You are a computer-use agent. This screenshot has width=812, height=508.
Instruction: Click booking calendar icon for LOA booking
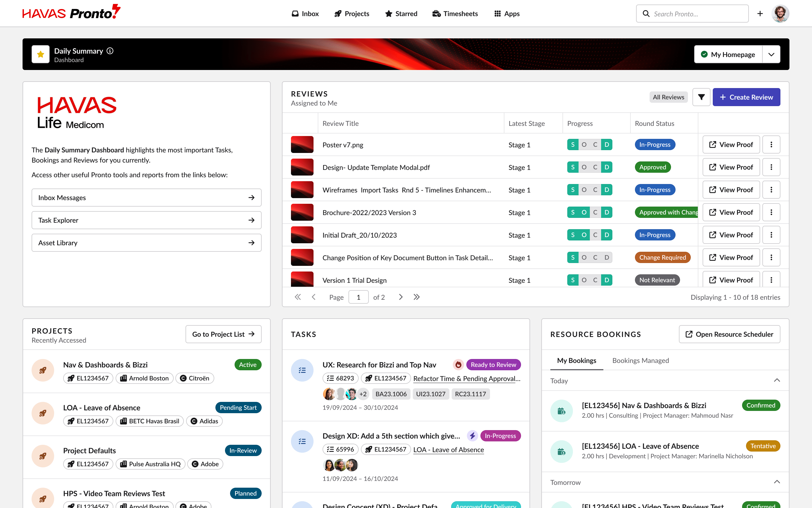tap(561, 452)
